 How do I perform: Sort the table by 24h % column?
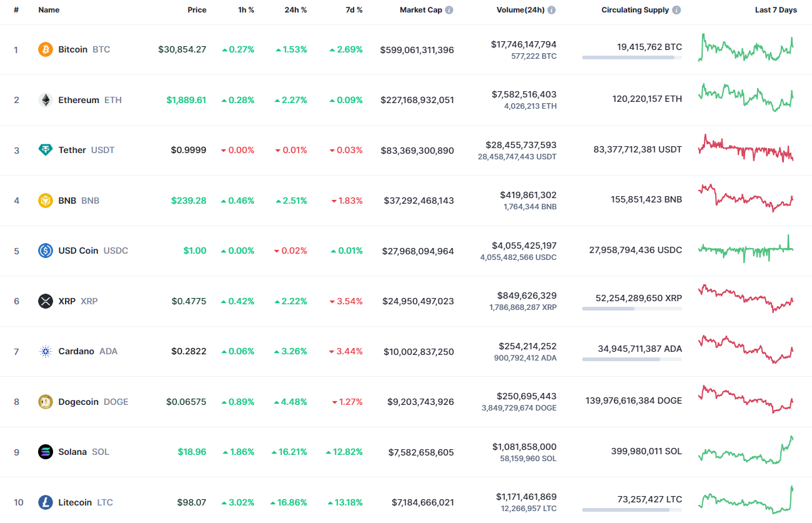295,9
